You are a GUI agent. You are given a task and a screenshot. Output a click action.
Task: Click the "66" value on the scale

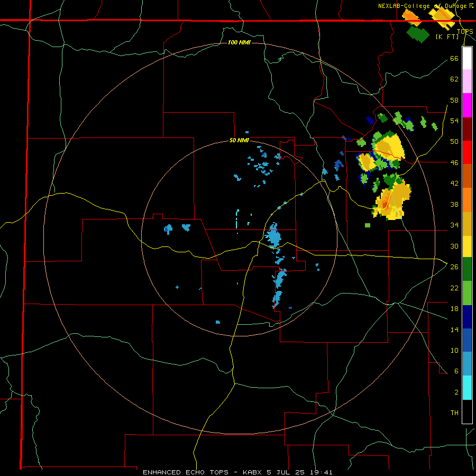point(454,58)
